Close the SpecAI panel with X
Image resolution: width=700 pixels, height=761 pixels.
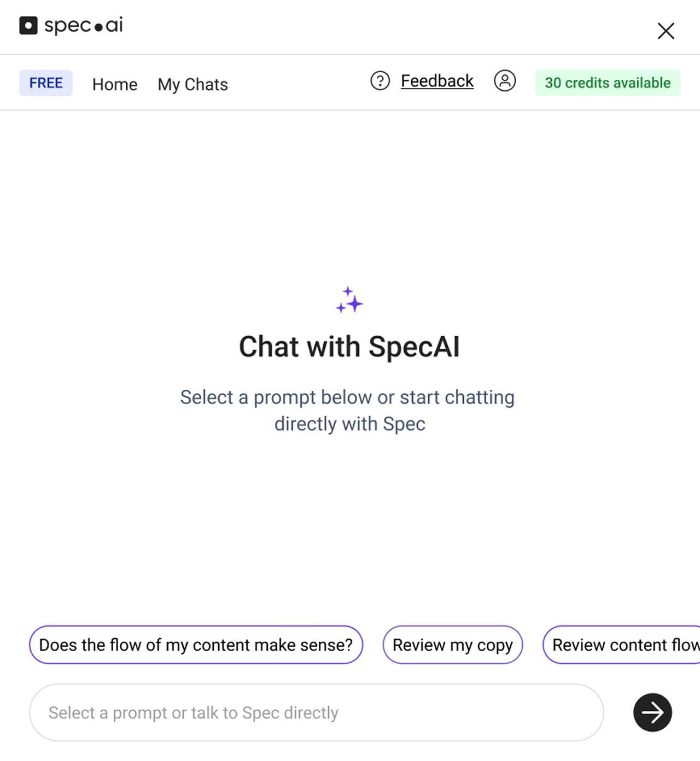(666, 31)
